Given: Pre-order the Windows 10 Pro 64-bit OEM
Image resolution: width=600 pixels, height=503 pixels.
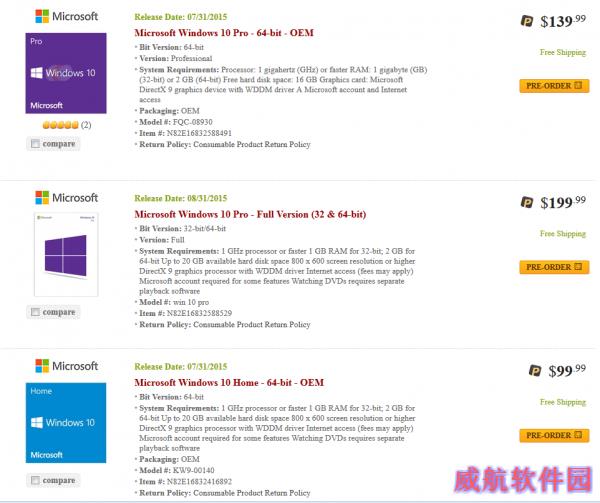Looking at the screenshot, I should pyautogui.click(x=554, y=86).
